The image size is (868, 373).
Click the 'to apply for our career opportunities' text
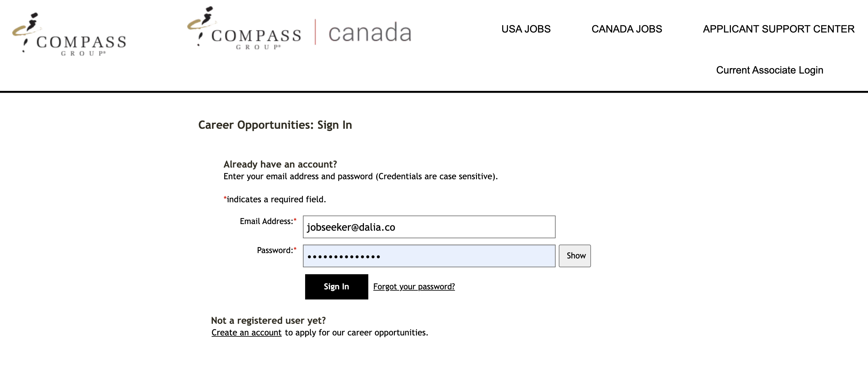point(357,333)
